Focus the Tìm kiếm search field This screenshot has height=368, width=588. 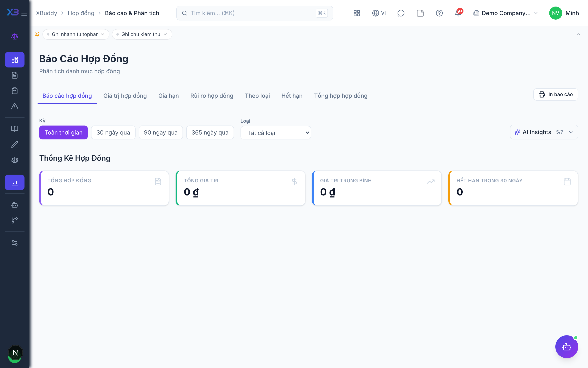[255, 13]
